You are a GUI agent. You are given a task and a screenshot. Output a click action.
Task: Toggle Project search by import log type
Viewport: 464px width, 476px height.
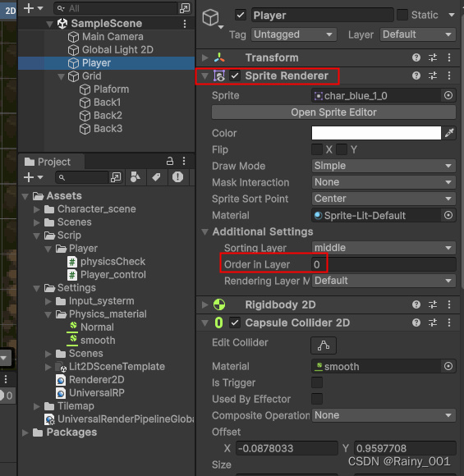click(177, 177)
